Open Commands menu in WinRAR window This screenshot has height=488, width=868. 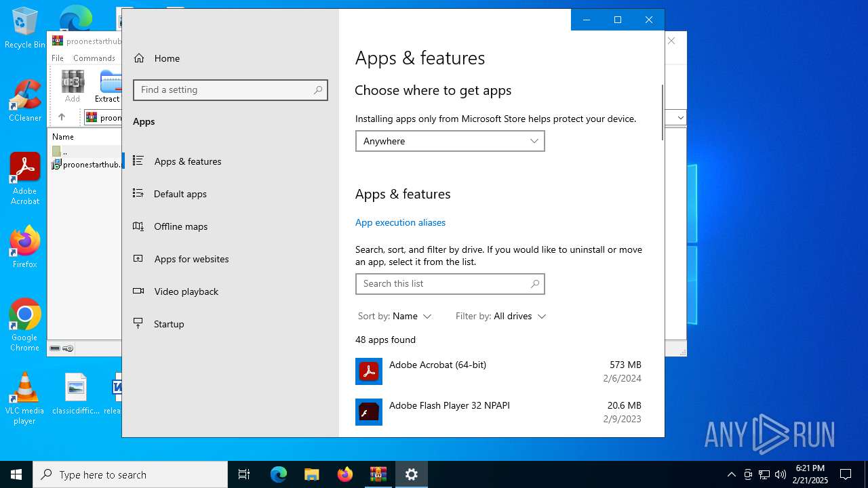(94, 58)
